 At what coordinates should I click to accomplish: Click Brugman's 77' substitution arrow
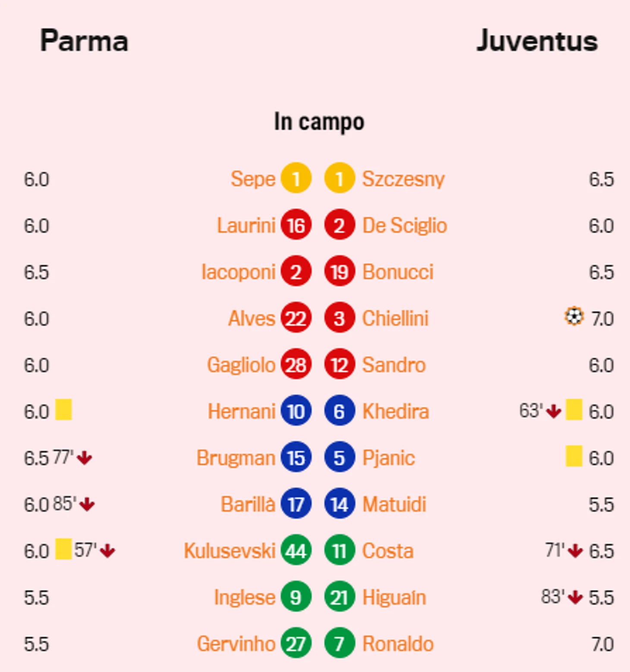[x=85, y=458]
